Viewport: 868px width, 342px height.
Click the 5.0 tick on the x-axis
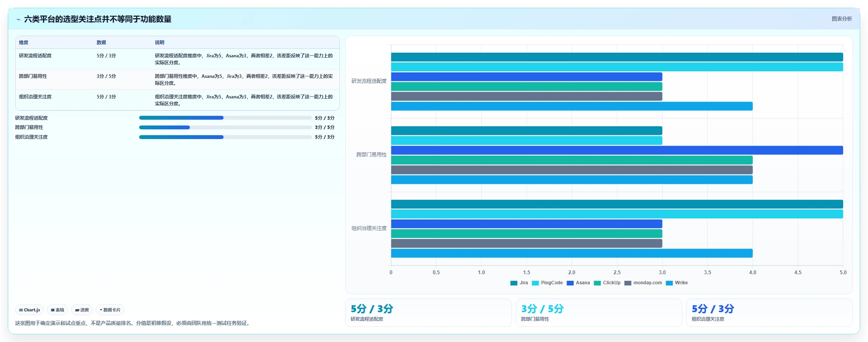tap(843, 273)
